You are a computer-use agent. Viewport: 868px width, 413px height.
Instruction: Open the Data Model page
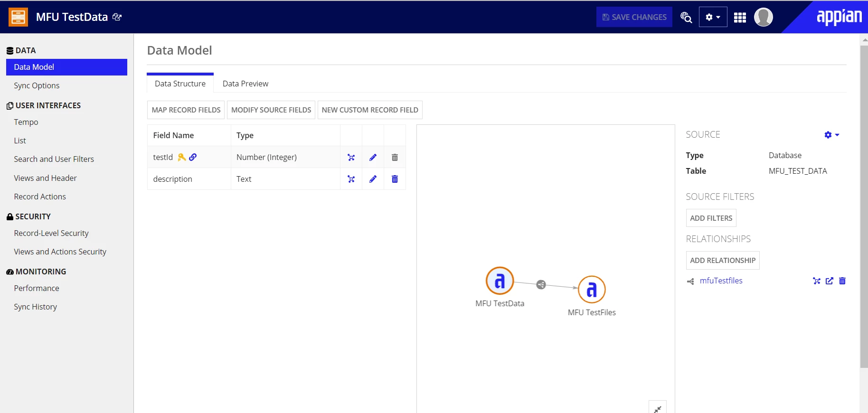[66, 67]
